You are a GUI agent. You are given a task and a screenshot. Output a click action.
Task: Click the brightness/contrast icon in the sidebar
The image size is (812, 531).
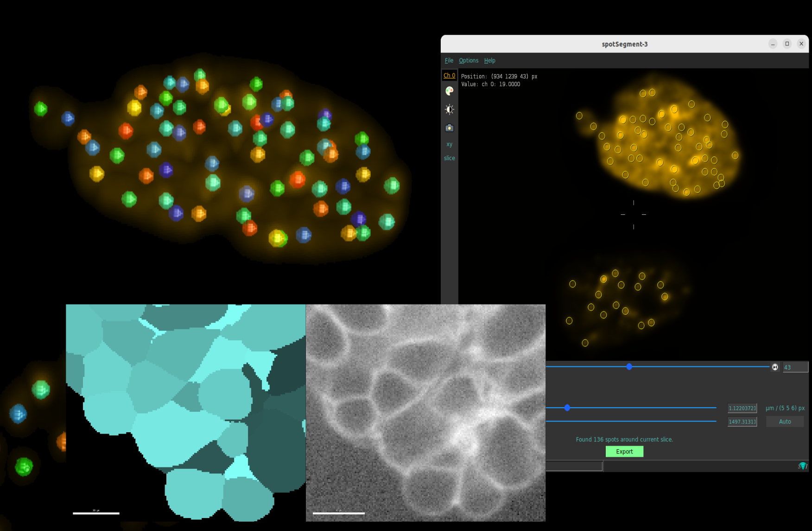(x=449, y=109)
